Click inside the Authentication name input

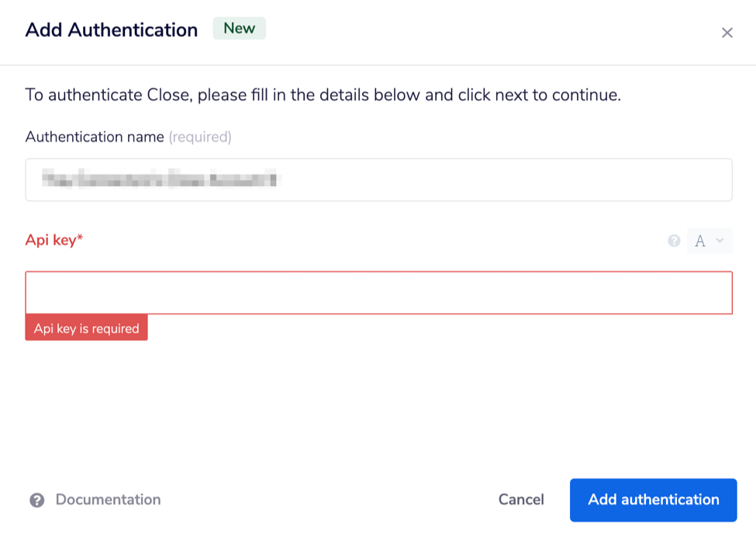click(x=378, y=179)
